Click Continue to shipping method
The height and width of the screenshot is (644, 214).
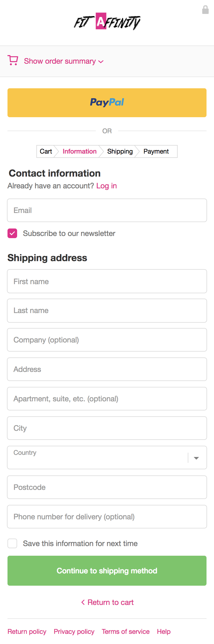click(107, 571)
